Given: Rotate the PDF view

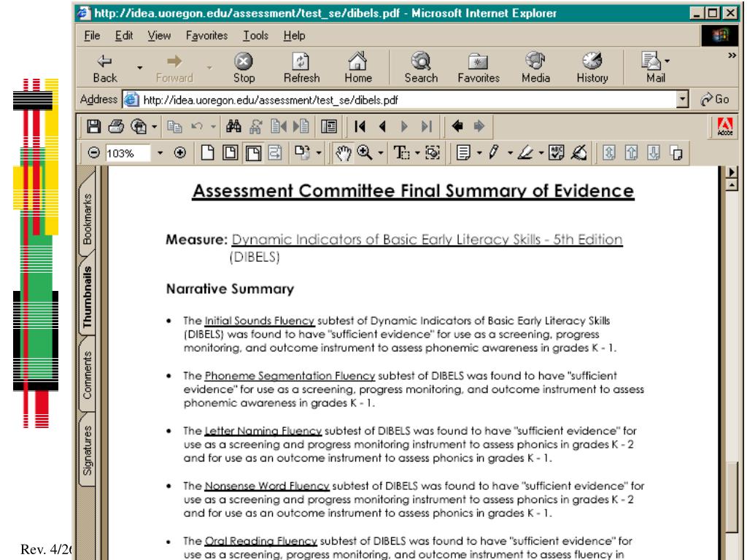Looking at the screenshot, I should point(302,153).
